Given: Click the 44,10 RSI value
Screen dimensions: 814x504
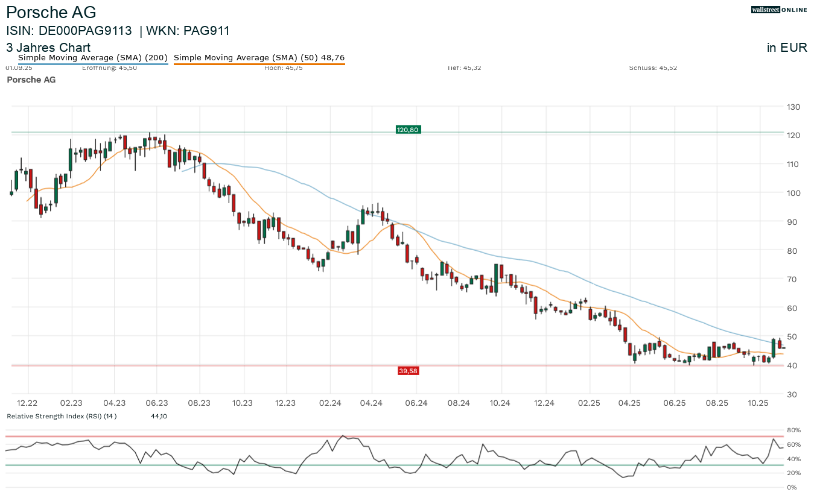Looking at the screenshot, I should point(159,416).
